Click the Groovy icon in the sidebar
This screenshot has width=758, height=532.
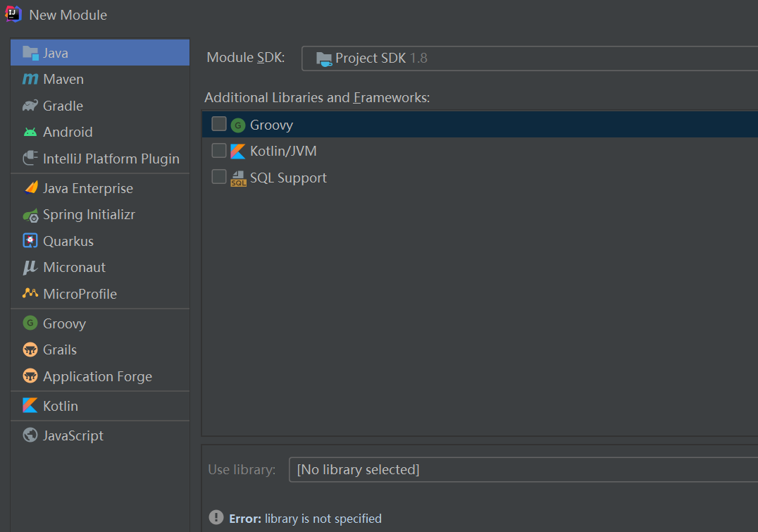(x=30, y=323)
